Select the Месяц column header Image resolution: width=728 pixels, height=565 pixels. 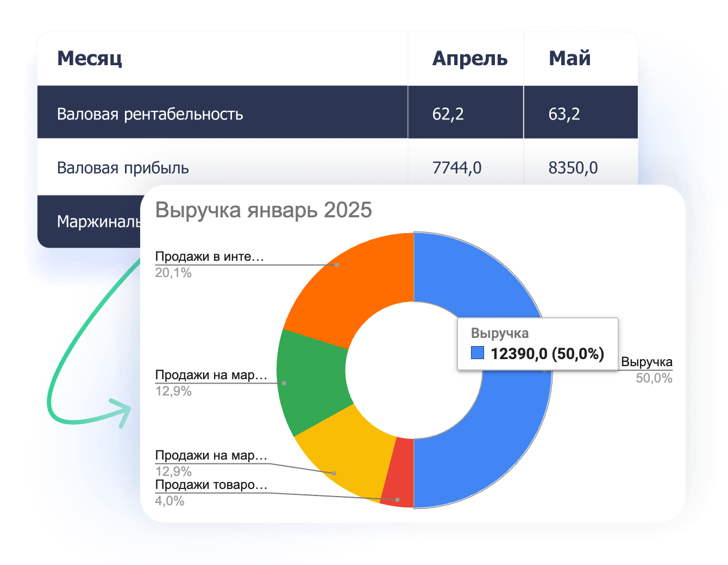pos(90,58)
